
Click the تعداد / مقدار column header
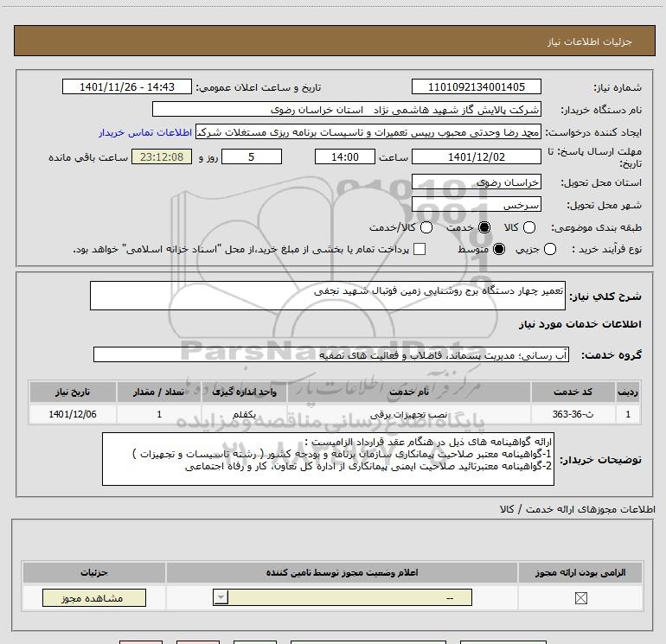click(159, 392)
